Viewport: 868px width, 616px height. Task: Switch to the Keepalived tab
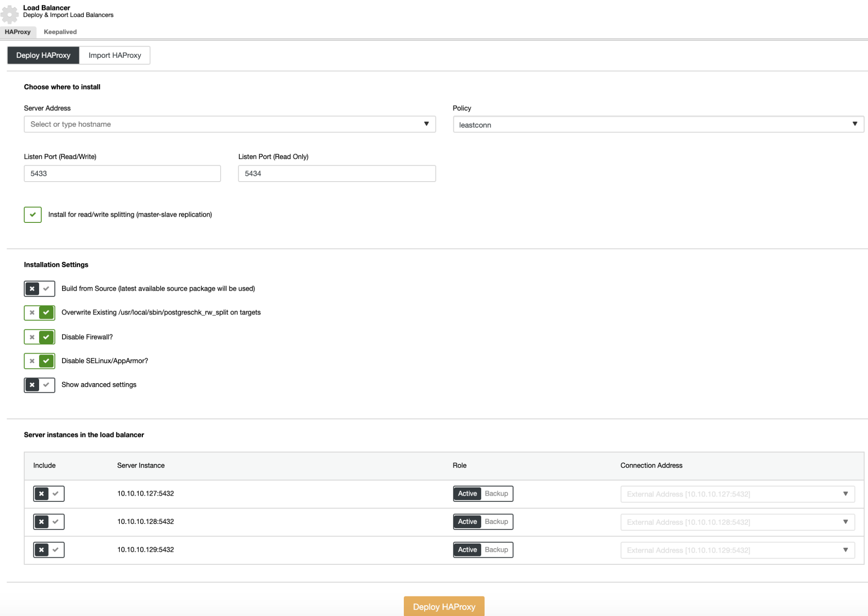60,32
